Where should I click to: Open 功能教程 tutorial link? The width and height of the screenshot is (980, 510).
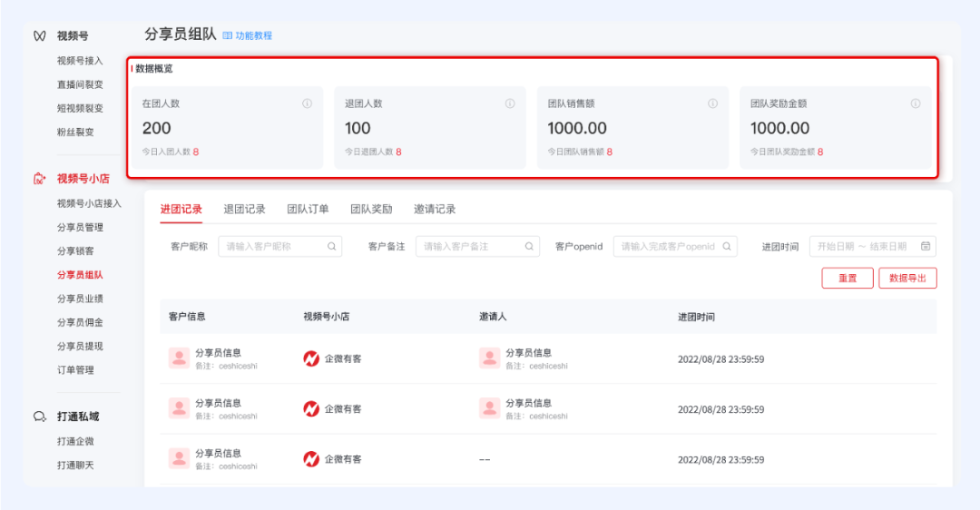[248, 35]
